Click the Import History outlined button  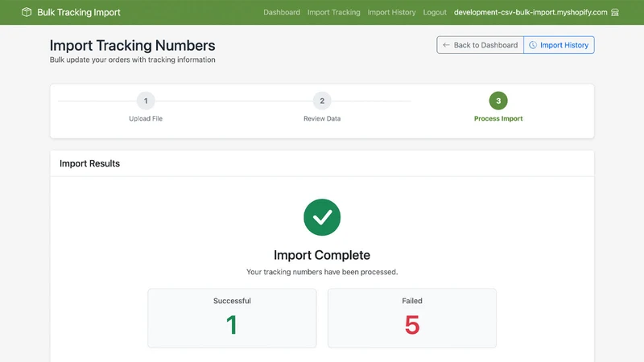(x=559, y=45)
